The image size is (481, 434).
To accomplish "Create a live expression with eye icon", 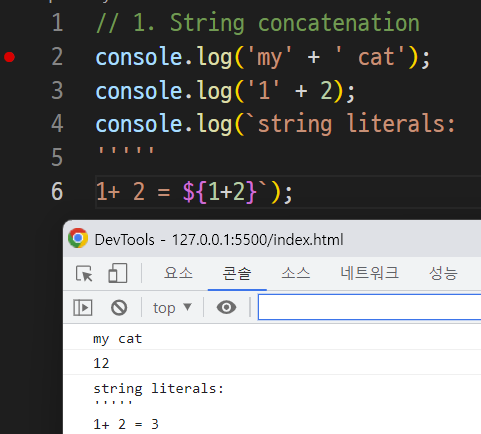I will 226,307.
